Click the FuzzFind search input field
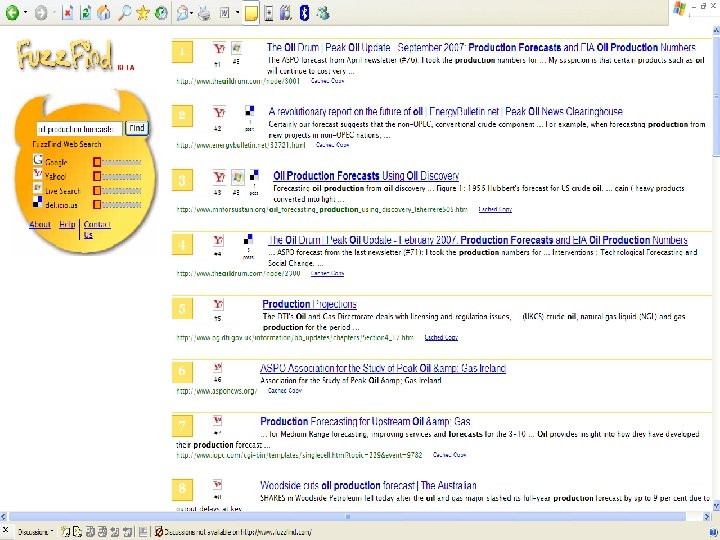Image resolution: width=720 pixels, height=540 pixels. click(x=79, y=129)
